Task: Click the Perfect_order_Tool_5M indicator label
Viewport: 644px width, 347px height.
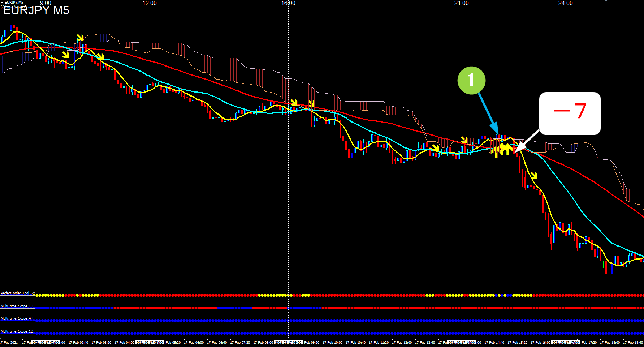Action: click(18, 293)
